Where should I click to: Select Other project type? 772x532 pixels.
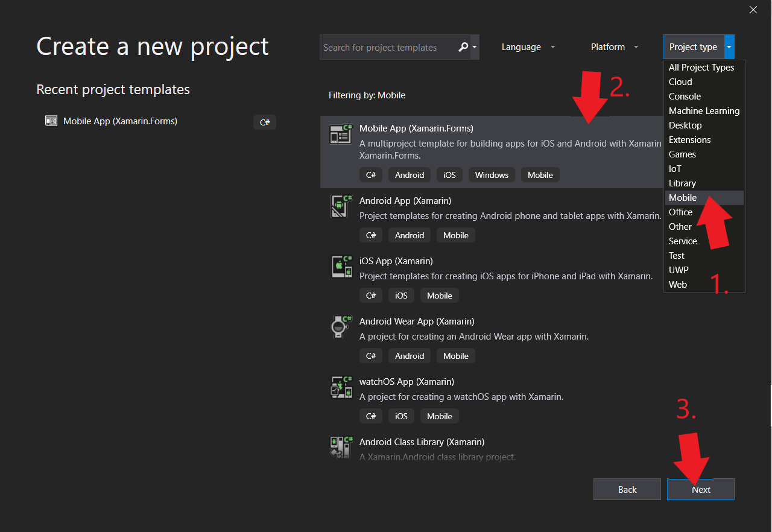coord(704,227)
